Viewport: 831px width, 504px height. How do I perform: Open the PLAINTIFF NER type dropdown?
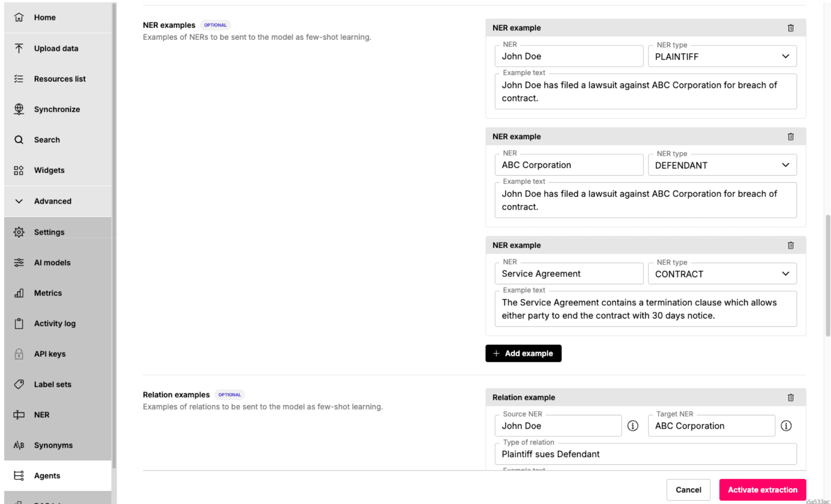(x=722, y=57)
